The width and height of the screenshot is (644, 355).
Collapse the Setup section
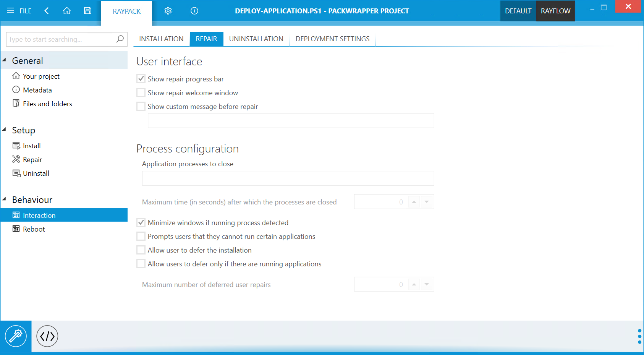(5, 130)
